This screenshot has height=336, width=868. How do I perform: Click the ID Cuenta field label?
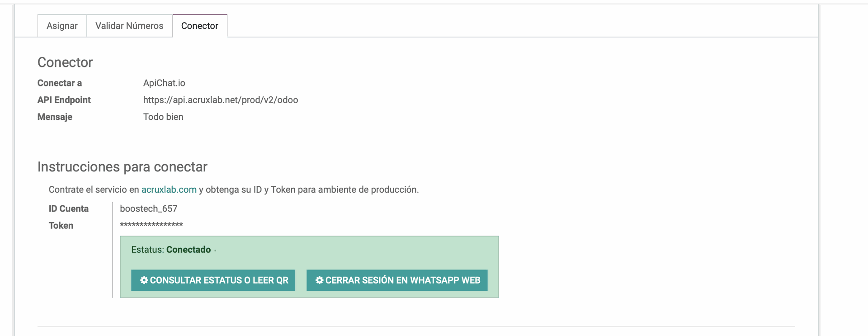point(69,208)
